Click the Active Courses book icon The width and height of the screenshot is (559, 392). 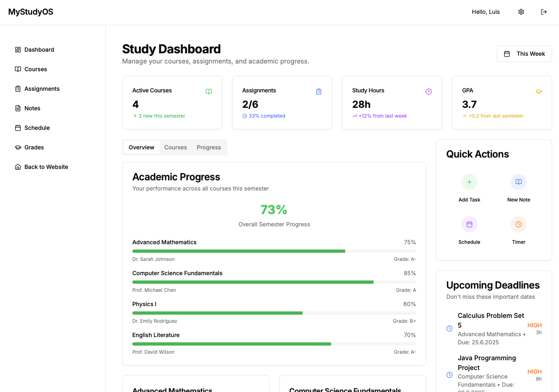pos(208,92)
